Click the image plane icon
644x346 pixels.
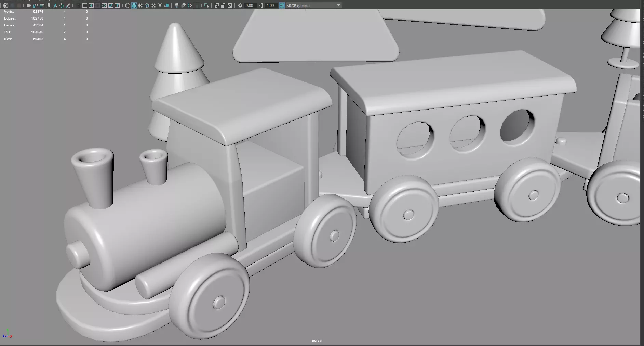pyautogui.click(x=55, y=5)
